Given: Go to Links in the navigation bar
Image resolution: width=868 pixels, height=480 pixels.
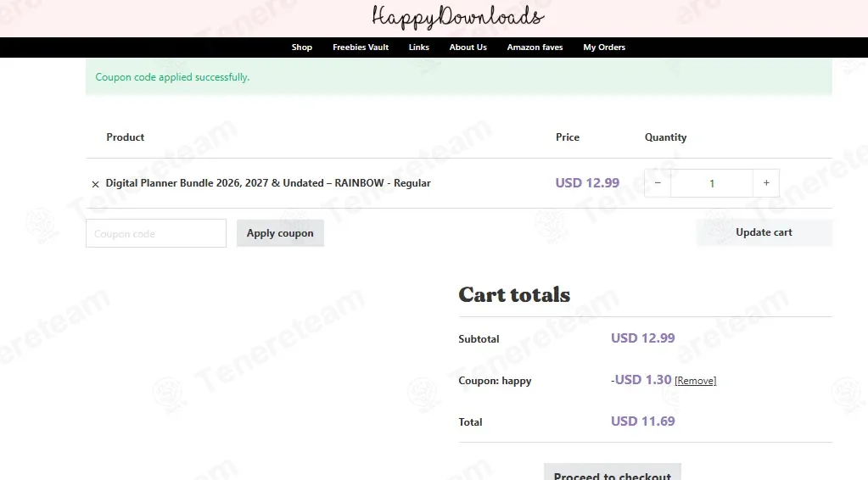Looking at the screenshot, I should (419, 47).
